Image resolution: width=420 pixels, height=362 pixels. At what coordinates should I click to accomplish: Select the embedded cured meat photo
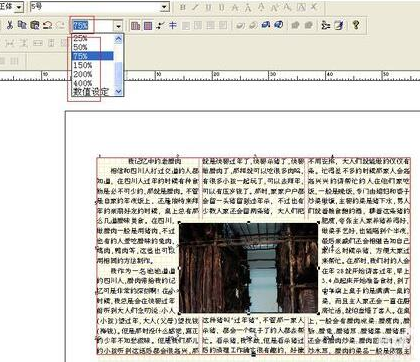248,268
